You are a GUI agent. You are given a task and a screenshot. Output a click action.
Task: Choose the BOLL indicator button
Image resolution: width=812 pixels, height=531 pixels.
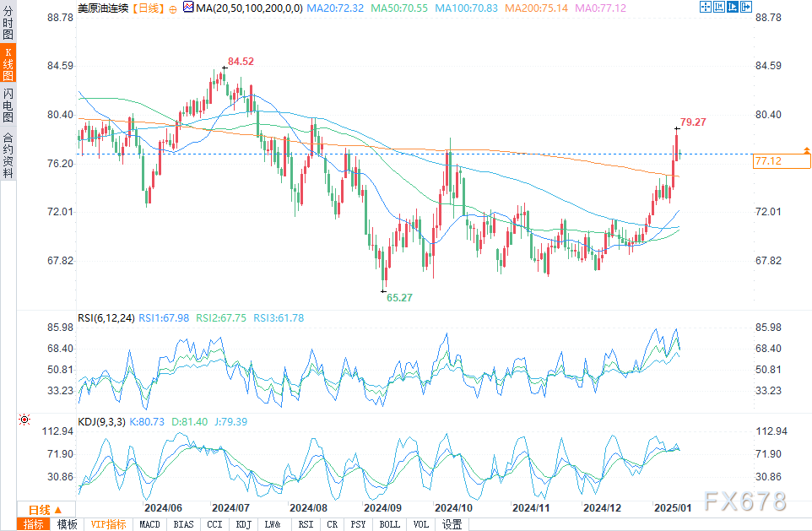point(390,524)
